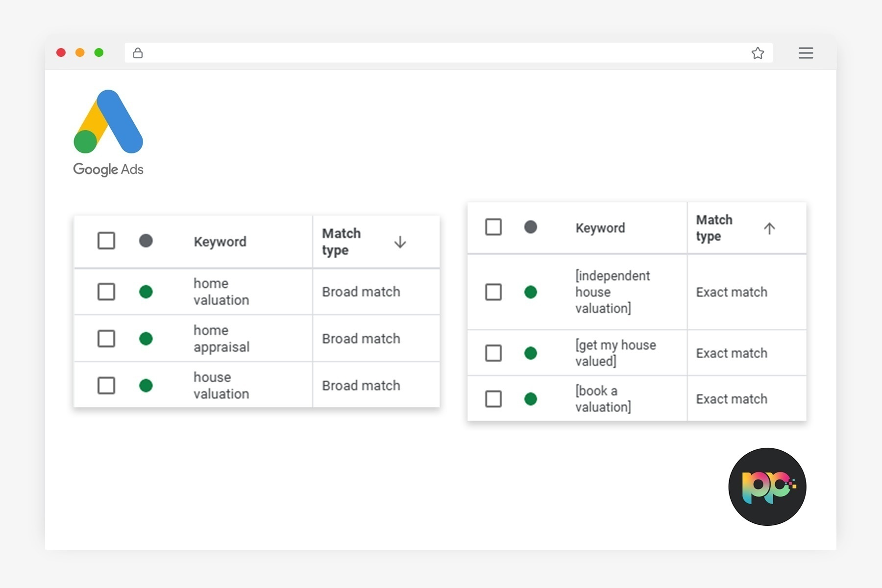Click the status dot for [book a valuation]
Screen dimensions: 882x588
[531, 399]
